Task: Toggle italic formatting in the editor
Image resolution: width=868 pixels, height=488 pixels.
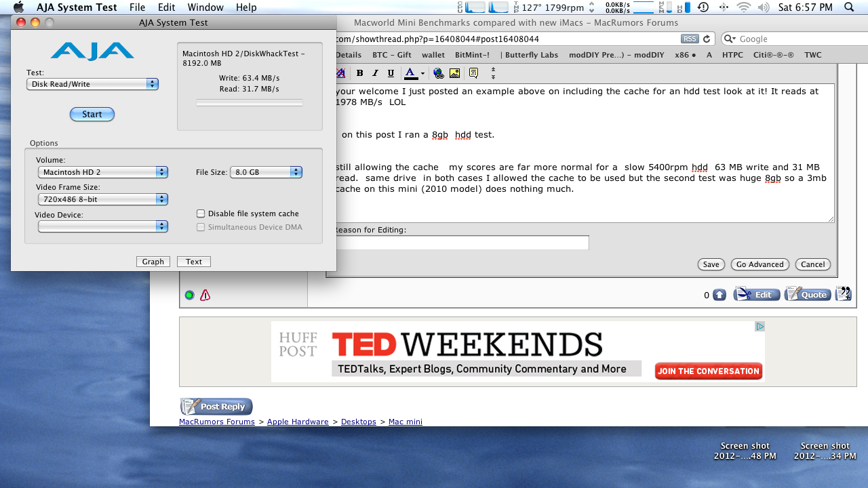Action: click(375, 73)
